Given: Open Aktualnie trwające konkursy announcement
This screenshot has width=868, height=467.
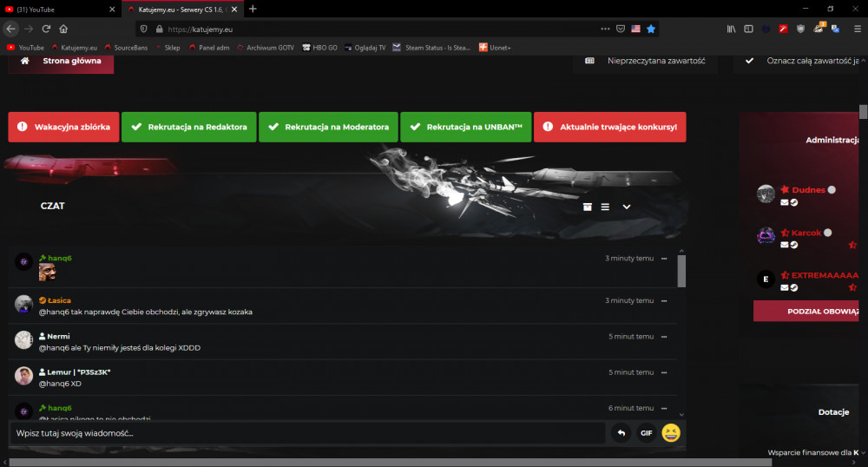Looking at the screenshot, I should pos(610,127).
